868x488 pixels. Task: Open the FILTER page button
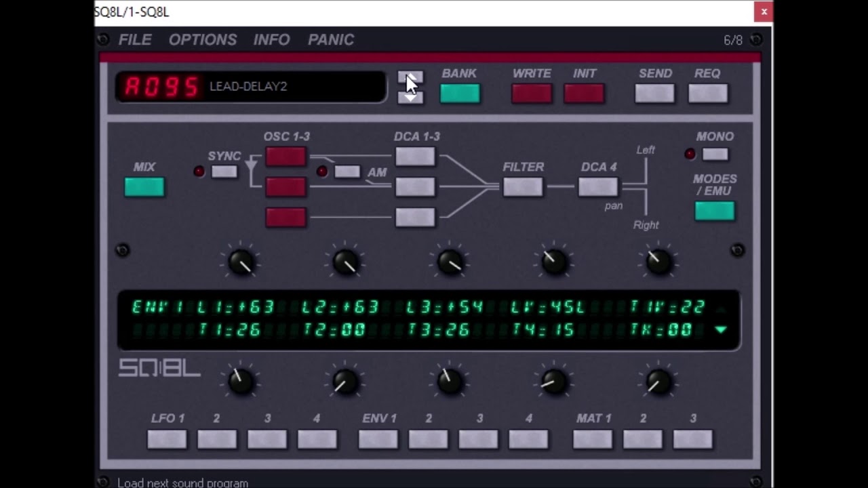click(523, 186)
